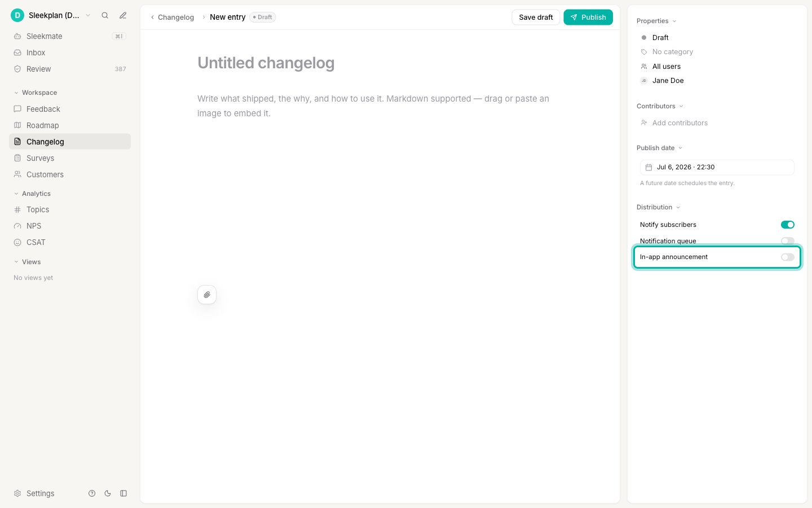This screenshot has height=508, width=812.
Task: Open CSAT analytics
Action: (x=70, y=242)
